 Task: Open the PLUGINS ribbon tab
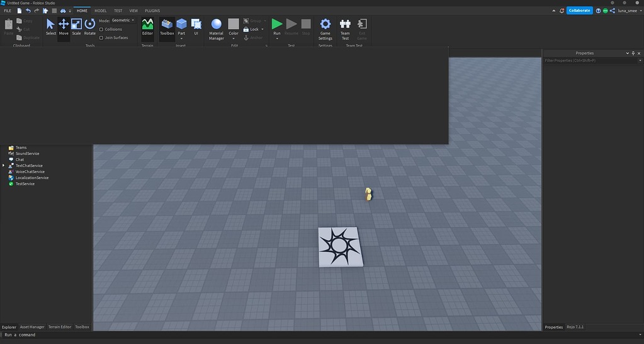(152, 11)
